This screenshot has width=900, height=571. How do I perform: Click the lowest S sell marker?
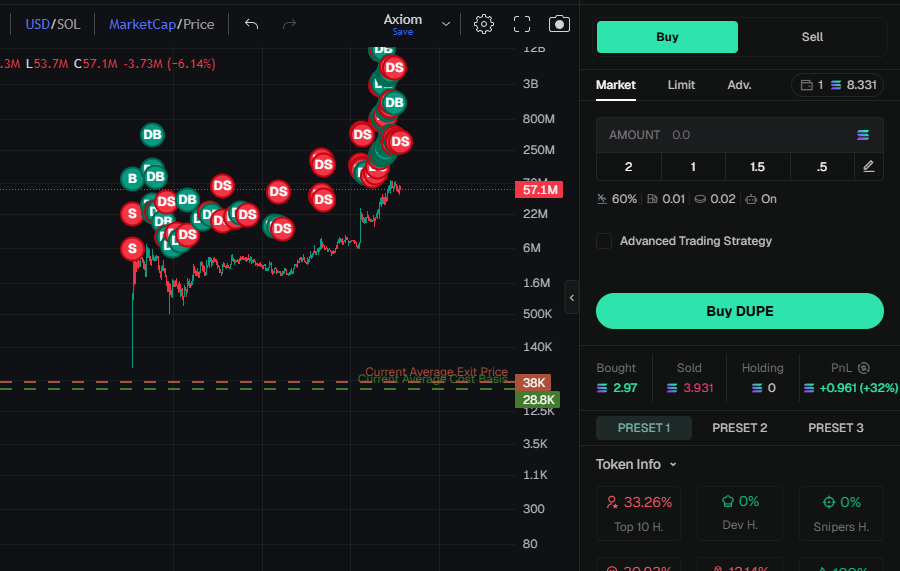[133, 249]
